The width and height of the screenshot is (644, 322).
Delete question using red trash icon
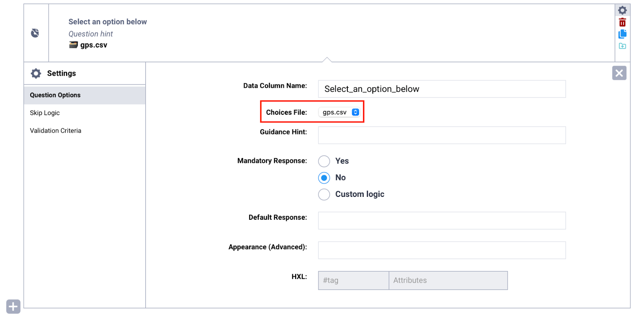(x=622, y=23)
